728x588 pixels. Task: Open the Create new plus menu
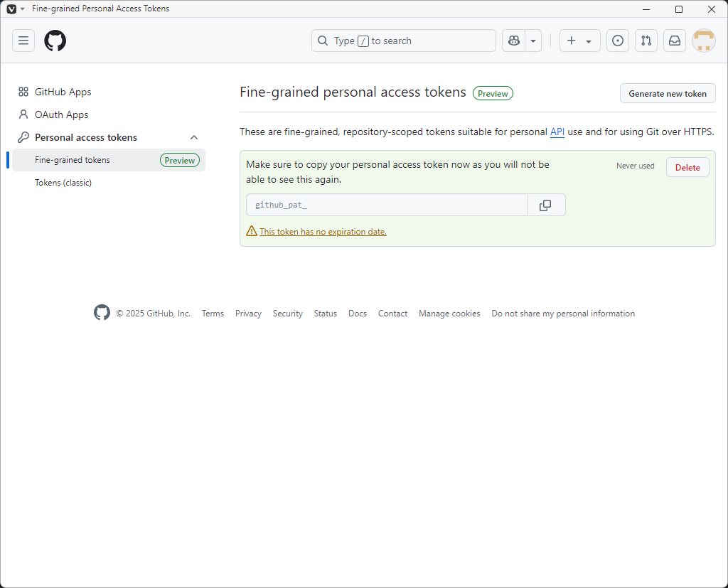[x=579, y=41]
